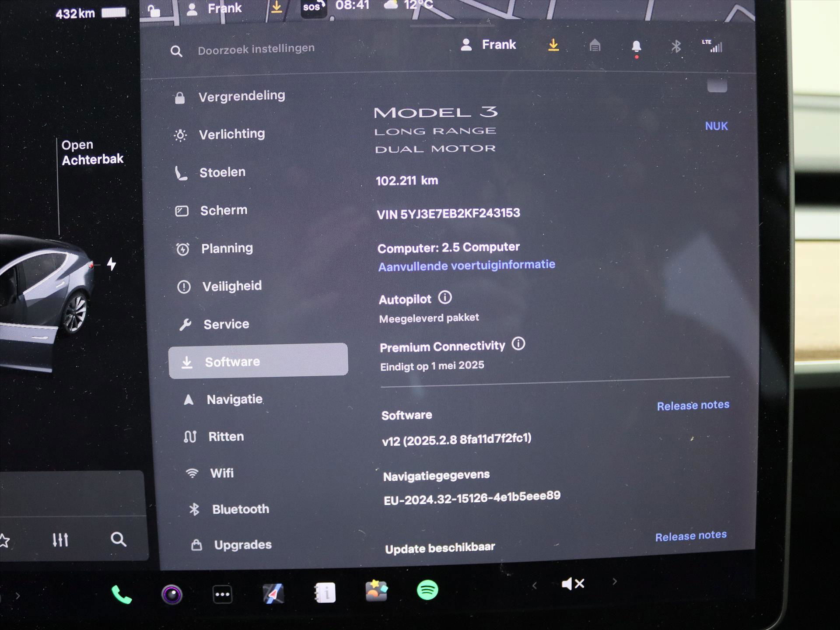Open the dashcam camera app

(172, 595)
